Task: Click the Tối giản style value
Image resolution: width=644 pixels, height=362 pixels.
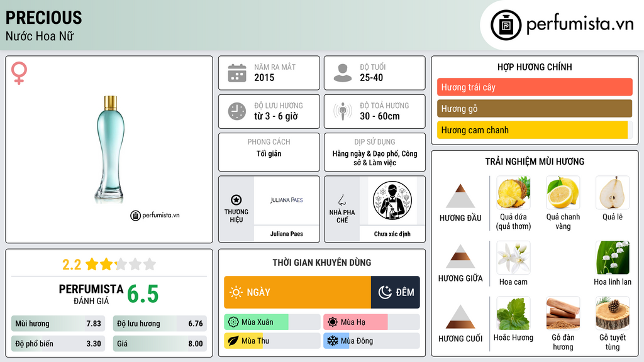Action: 269,153
